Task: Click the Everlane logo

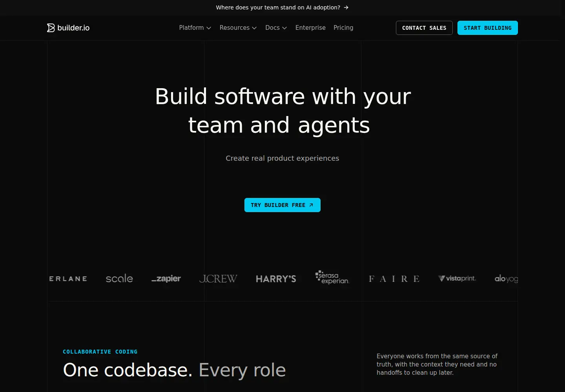Action: click(67, 279)
